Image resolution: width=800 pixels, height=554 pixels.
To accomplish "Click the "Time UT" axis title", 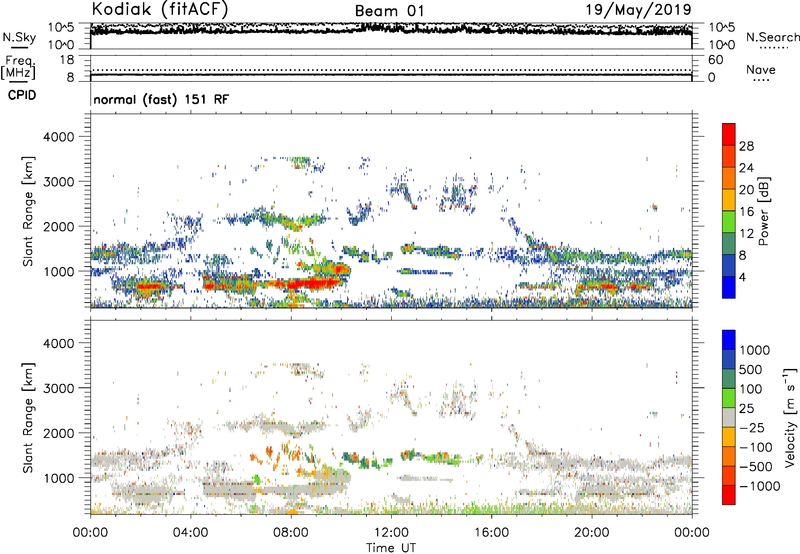I will [x=391, y=548].
